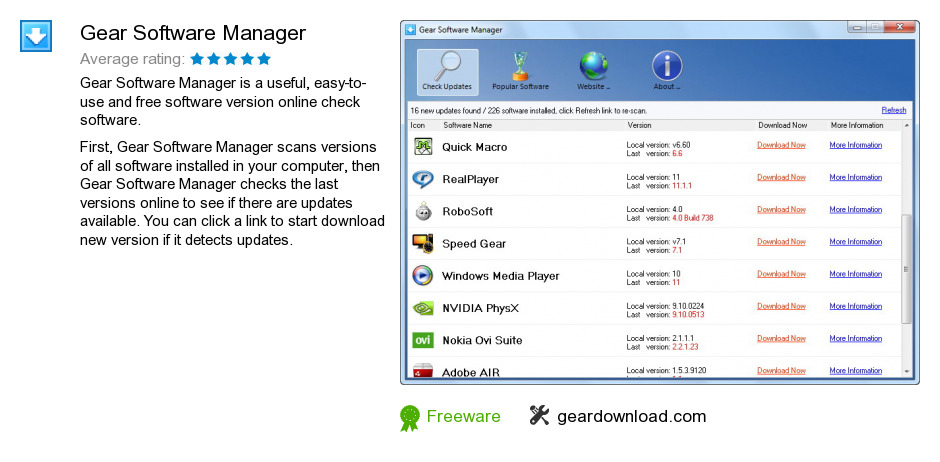Click the RealPlayer program icon
940x462 pixels.
[423, 179]
